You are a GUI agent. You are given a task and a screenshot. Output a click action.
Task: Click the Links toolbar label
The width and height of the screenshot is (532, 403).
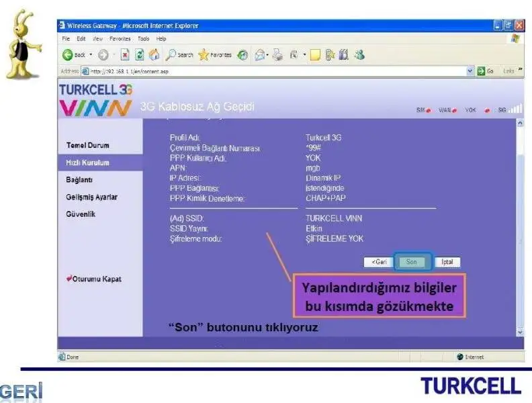point(508,71)
